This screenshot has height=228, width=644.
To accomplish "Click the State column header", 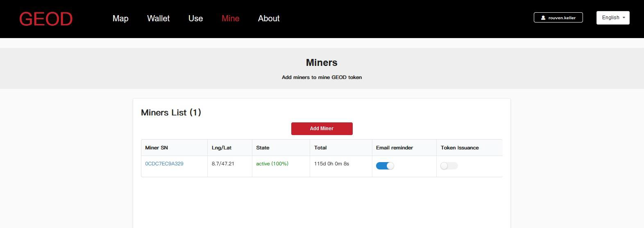I will click(x=263, y=148).
